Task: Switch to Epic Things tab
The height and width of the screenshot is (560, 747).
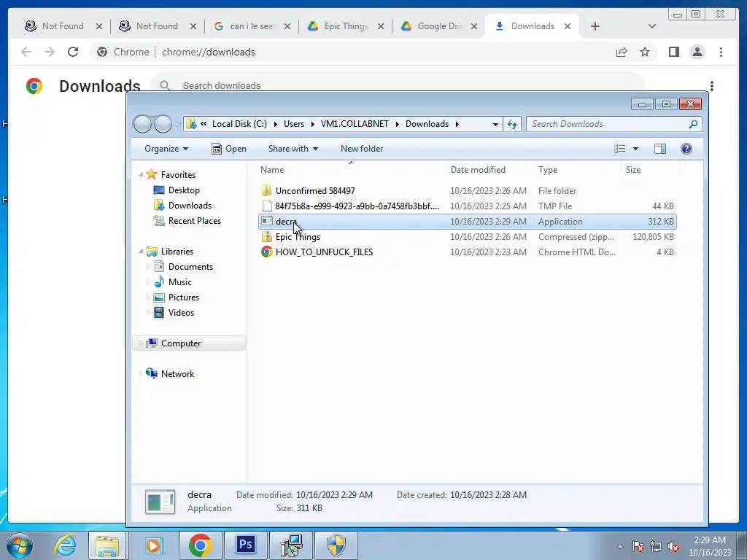Action: coord(345,26)
